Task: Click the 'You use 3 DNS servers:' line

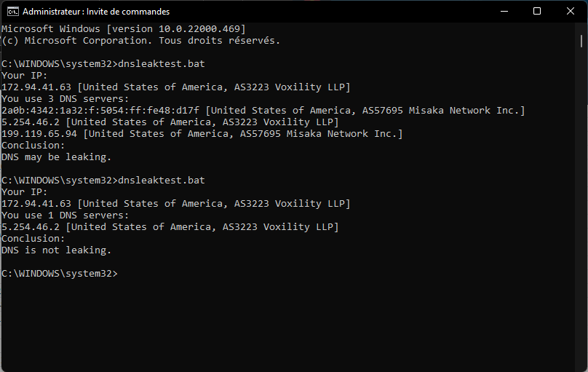Action: tap(65, 99)
